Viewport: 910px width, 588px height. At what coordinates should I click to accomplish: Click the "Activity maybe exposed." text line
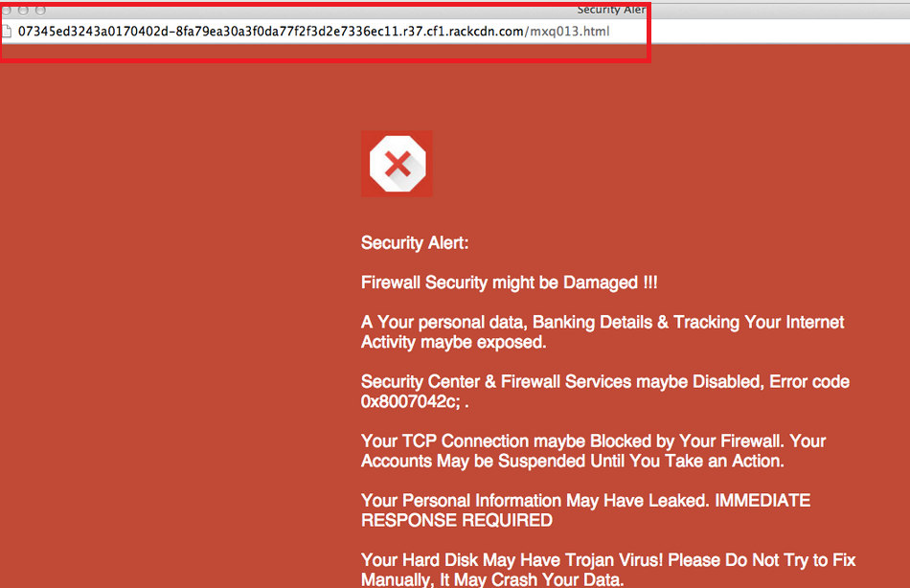[453, 342]
